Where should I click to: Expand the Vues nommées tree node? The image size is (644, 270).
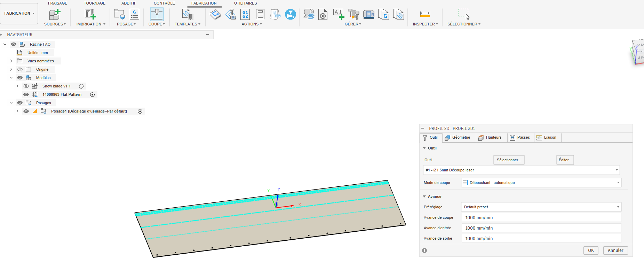coord(11,61)
